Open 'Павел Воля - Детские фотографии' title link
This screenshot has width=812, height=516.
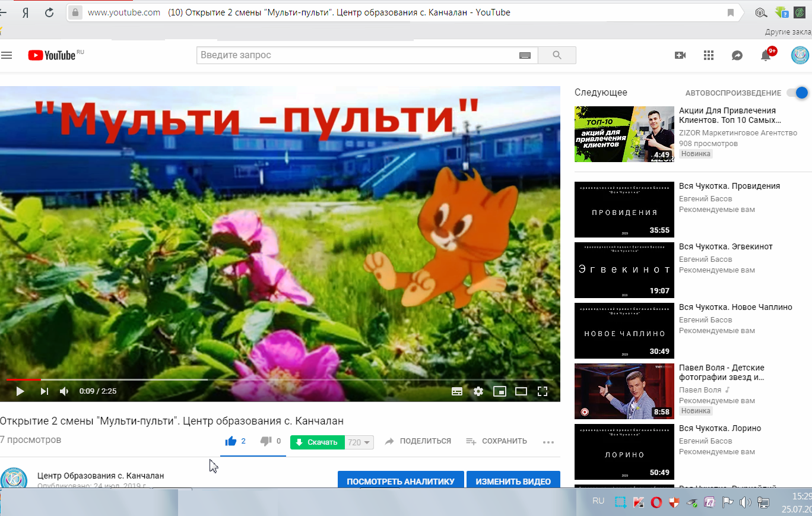point(722,372)
